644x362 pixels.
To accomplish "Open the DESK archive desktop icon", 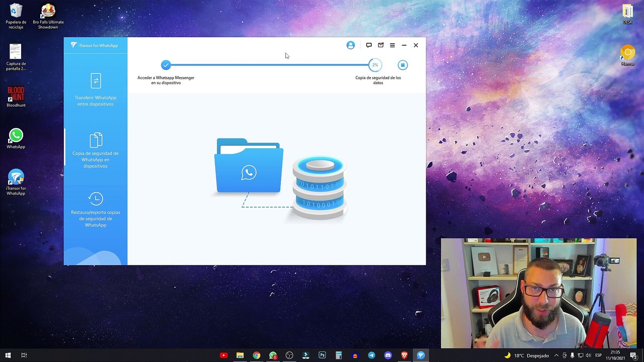I will [627, 14].
